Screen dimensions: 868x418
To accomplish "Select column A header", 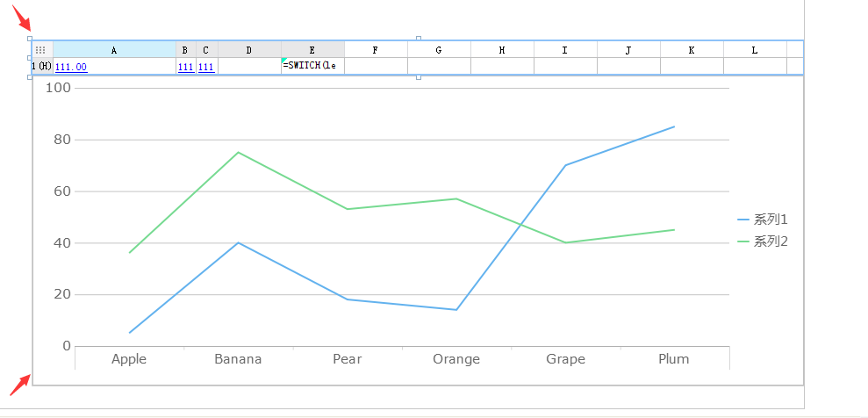I will coord(114,50).
